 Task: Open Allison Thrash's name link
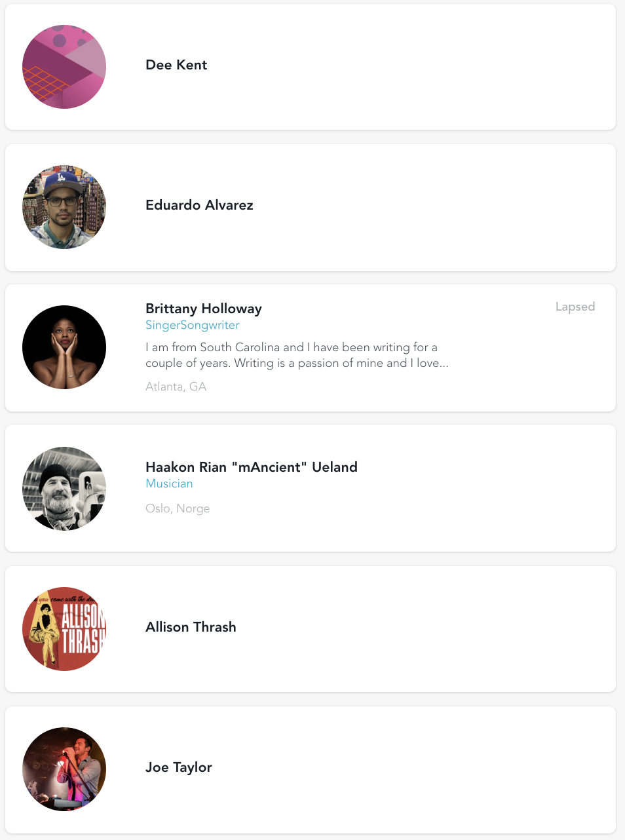(191, 627)
